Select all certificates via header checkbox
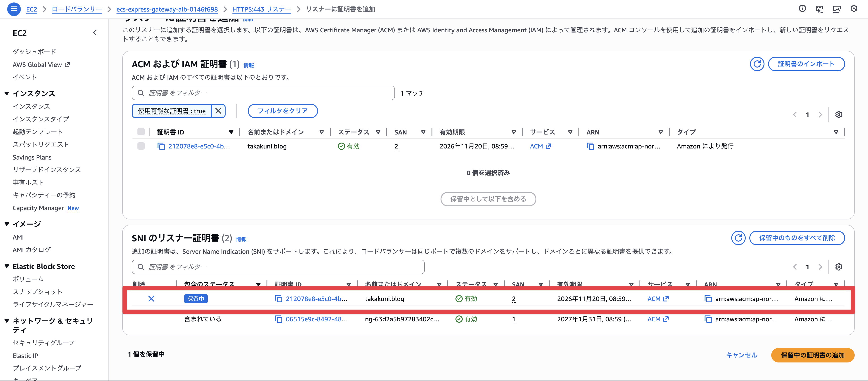Image resolution: width=868 pixels, height=381 pixels. (x=141, y=132)
